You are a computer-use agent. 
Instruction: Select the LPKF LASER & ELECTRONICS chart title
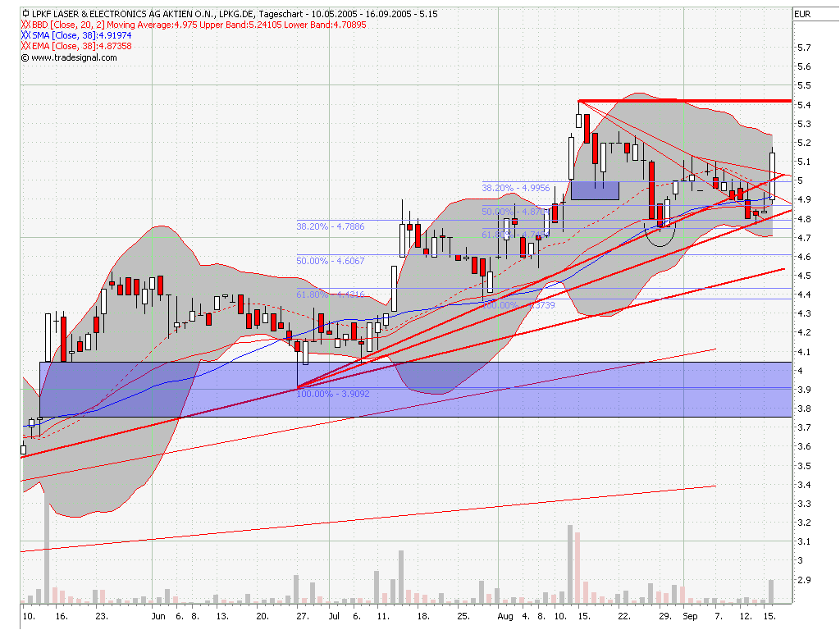pyautogui.click(x=235, y=14)
